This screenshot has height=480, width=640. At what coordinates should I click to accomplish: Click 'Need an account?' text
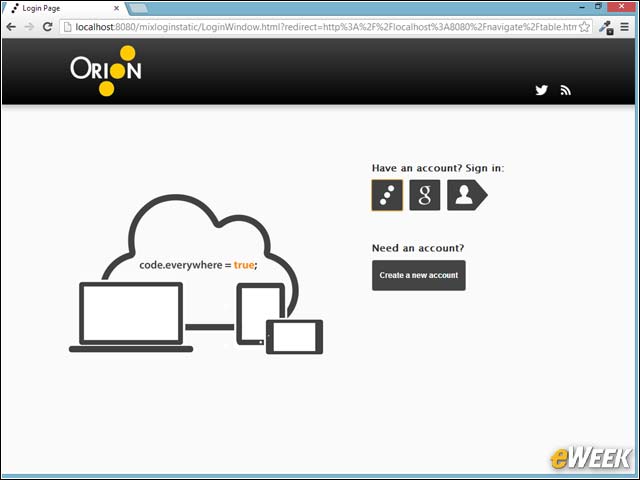[x=418, y=248]
